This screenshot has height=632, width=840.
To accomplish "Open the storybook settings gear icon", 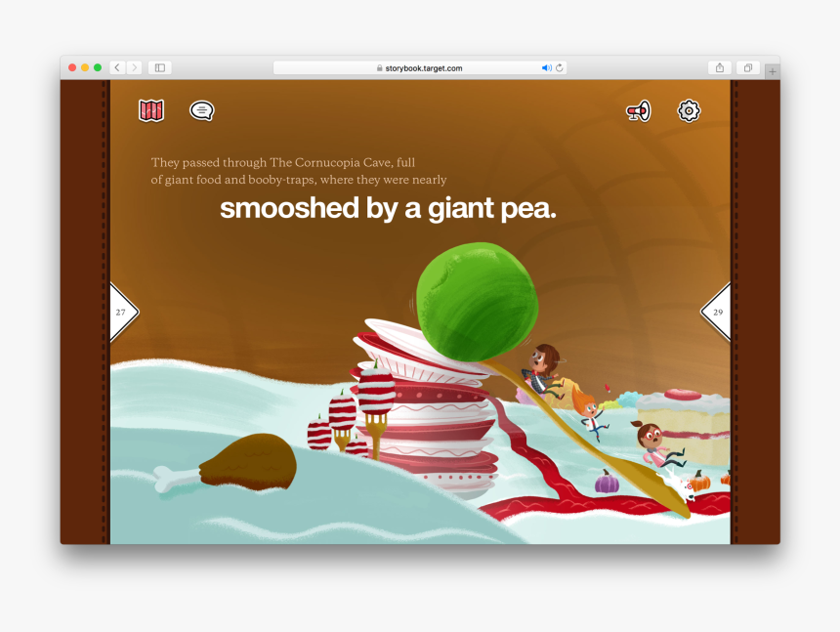I will (x=690, y=110).
